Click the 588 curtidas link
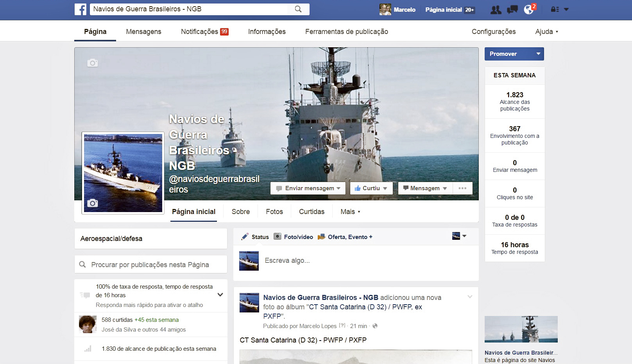This screenshot has width=632, height=364. (x=117, y=320)
